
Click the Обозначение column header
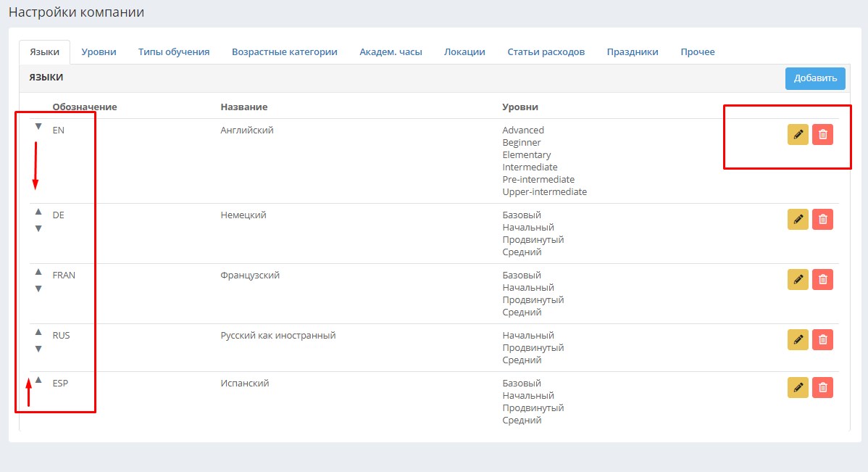85,107
